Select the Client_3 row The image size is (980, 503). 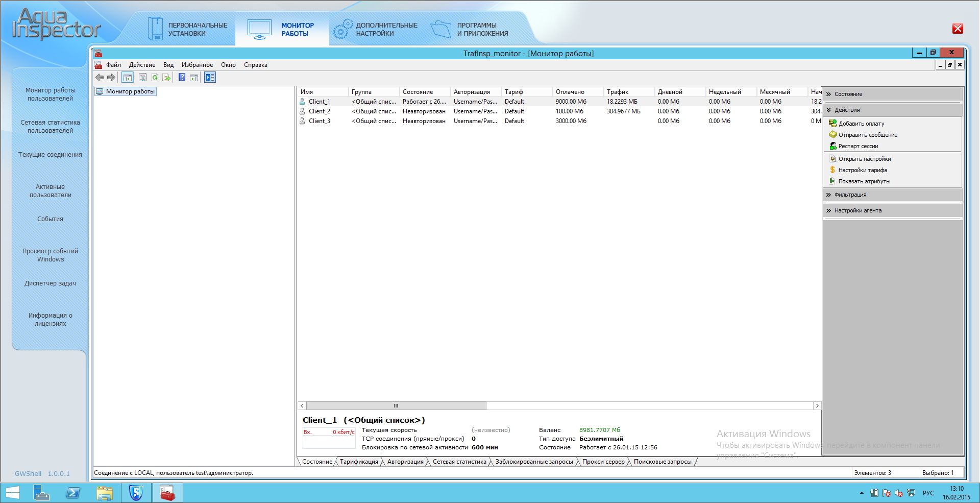click(x=559, y=121)
